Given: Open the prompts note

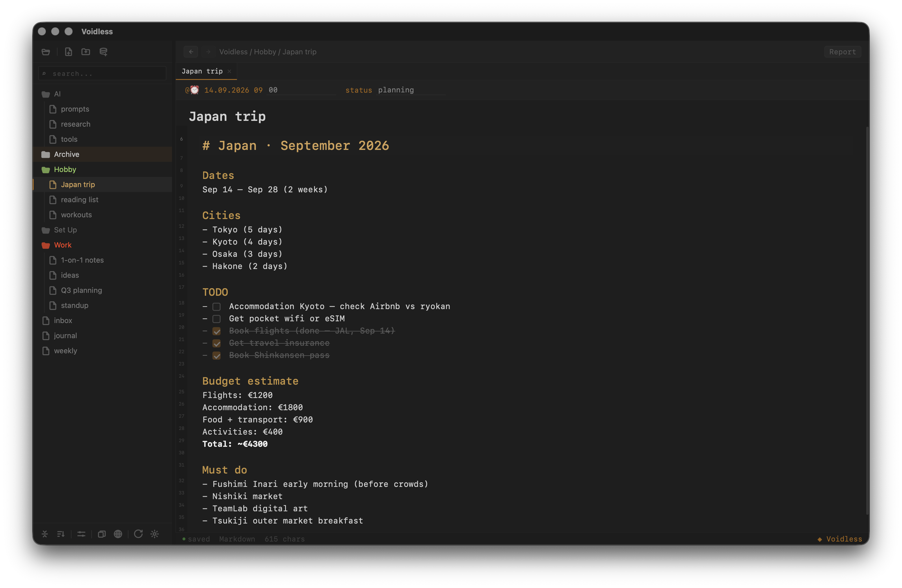Looking at the screenshot, I should tap(102, 109).
